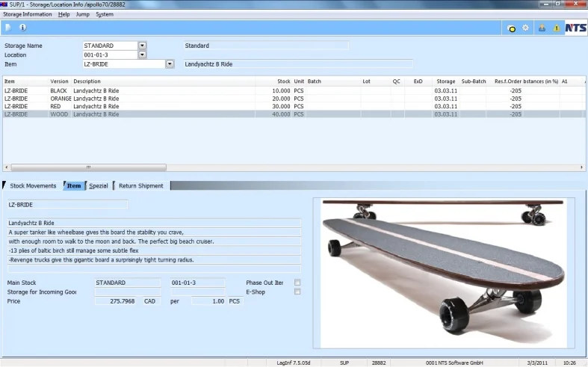Click the flag icon in title bar
588x367 pixels.
point(4,4)
